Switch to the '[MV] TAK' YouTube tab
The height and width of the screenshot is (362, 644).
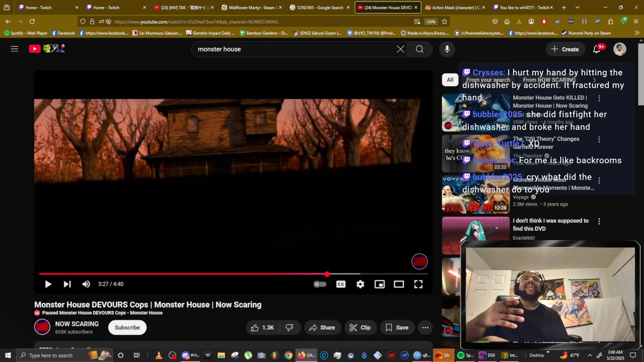coord(183,8)
